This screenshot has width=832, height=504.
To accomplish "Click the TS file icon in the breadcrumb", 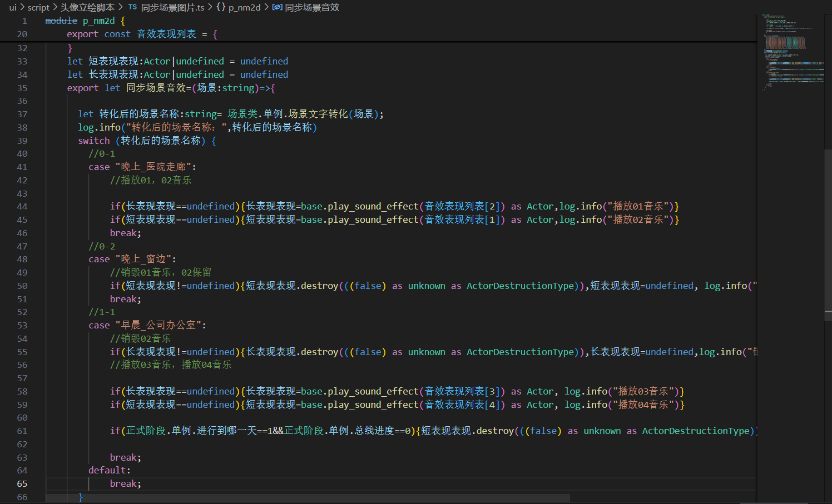I will pos(132,7).
